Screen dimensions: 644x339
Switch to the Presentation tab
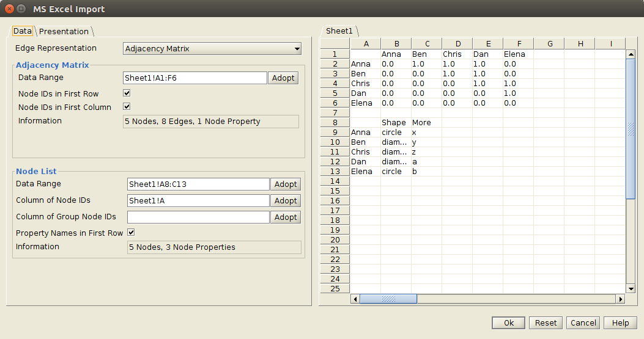64,31
